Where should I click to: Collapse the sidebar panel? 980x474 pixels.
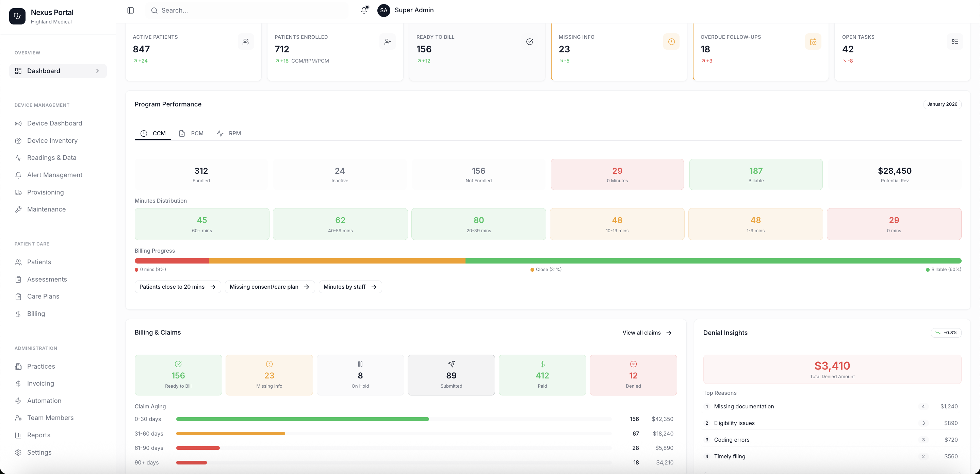coord(130,10)
